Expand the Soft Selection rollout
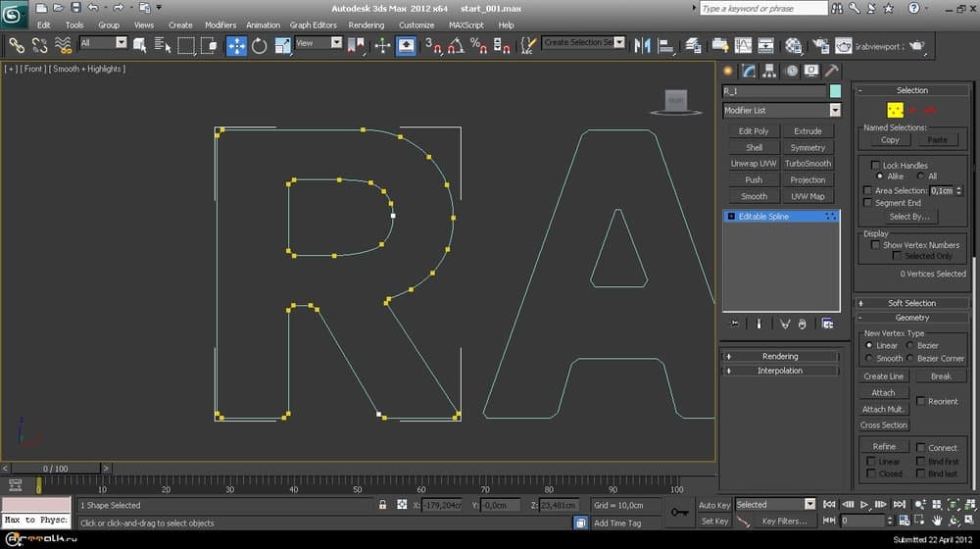Image resolution: width=980 pixels, height=549 pixels. coord(911,303)
